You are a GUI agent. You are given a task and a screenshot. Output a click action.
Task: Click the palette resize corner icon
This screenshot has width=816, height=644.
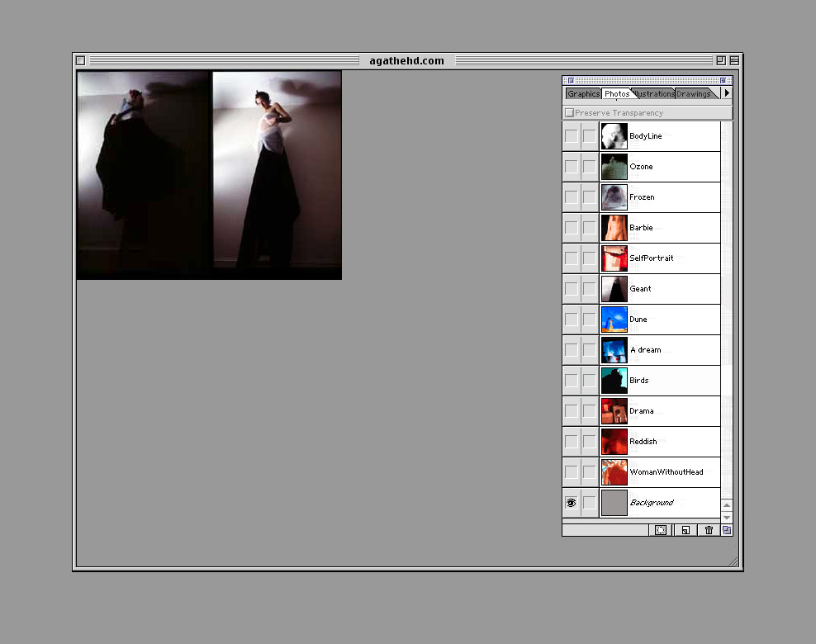[x=727, y=530]
